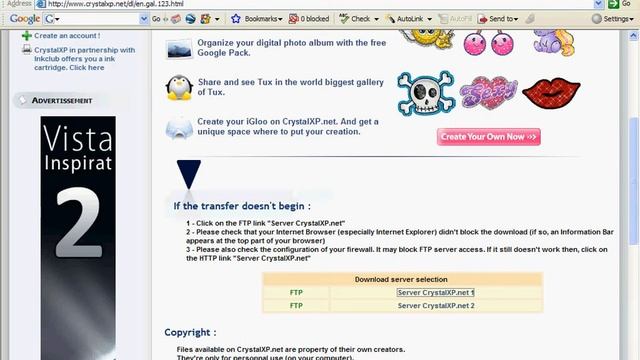Click FTP label in Server CrystalXP.net 1 row
The height and width of the screenshot is (360, 640).
(296, 293)
